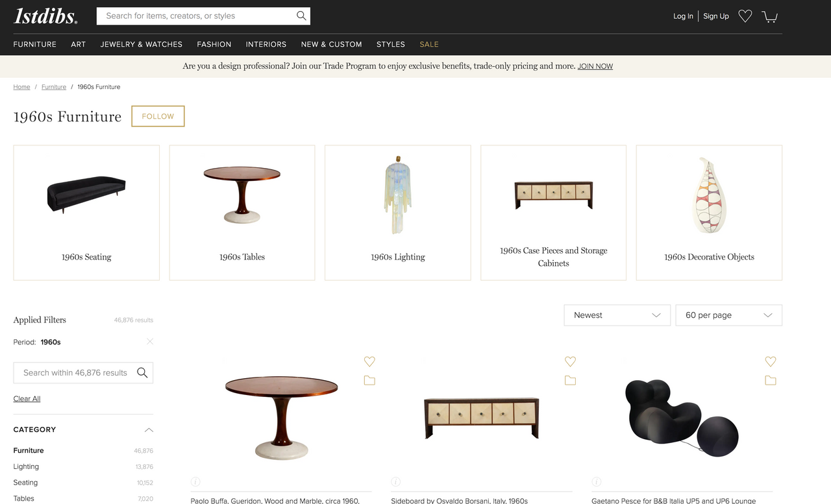Open Paolo Buffa, Gueridon listing title

(x=275, y=500)
